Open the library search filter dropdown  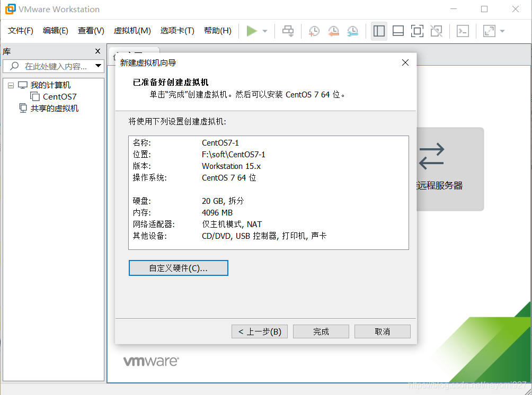click(98, 66)
